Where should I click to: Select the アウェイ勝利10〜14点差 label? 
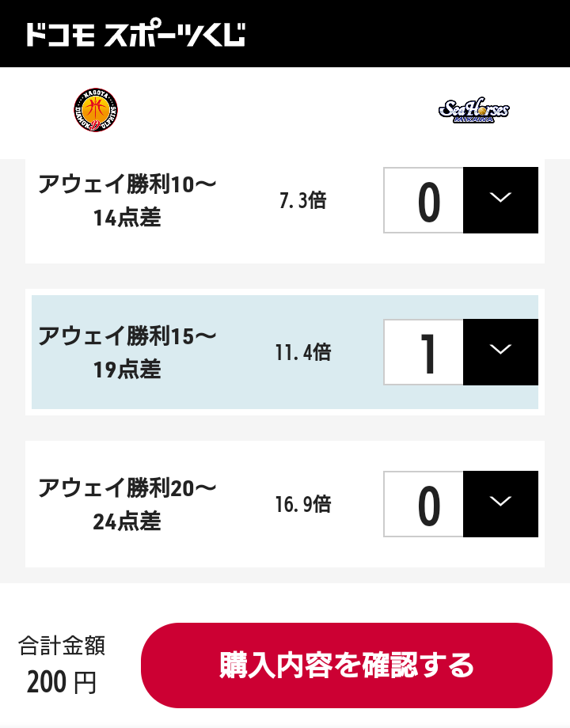pos(127,201)
